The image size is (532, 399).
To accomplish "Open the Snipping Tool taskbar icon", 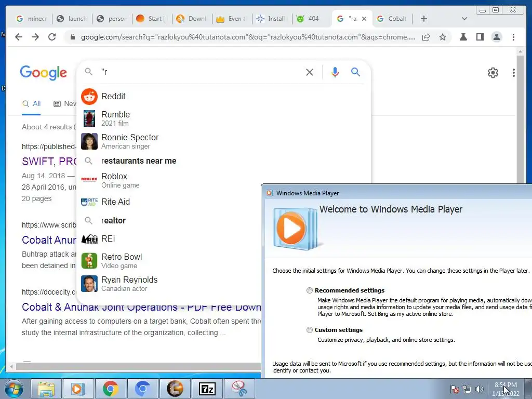I will [240, 389].
